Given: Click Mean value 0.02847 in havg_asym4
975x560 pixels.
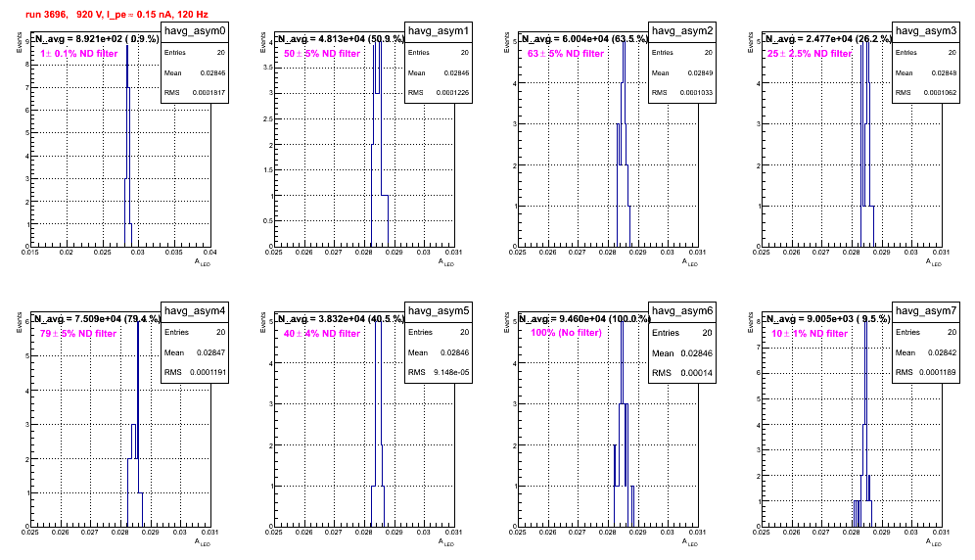Looking at the screenshot, I should (212, 352).
